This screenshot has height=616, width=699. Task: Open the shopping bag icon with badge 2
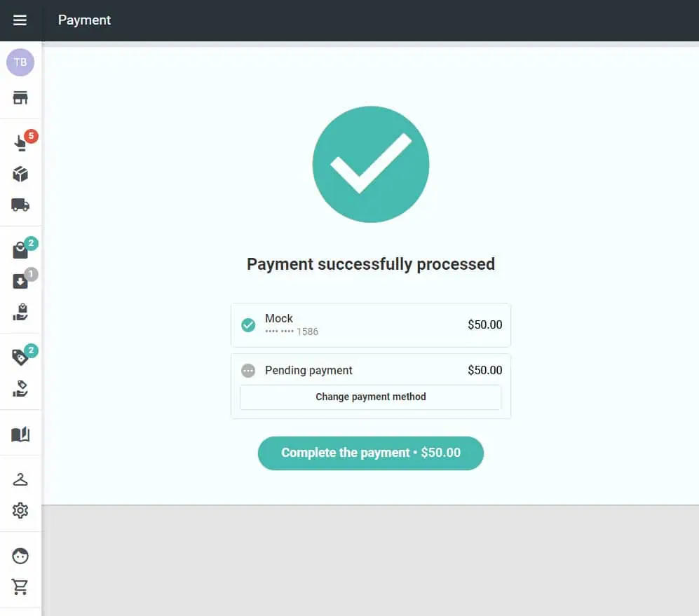click(x=20, y=249)
